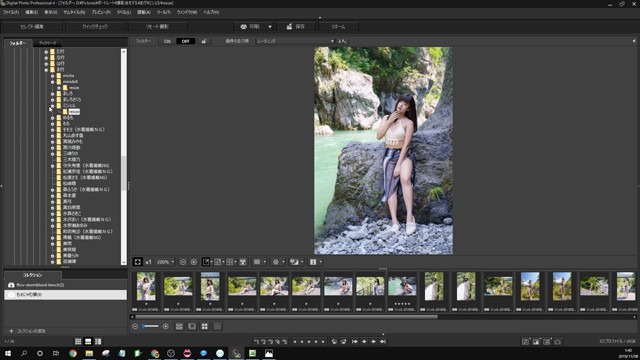This screenshot has height=360, width=640.
Task: Turn the filter ON
Action: pos(167,41)
